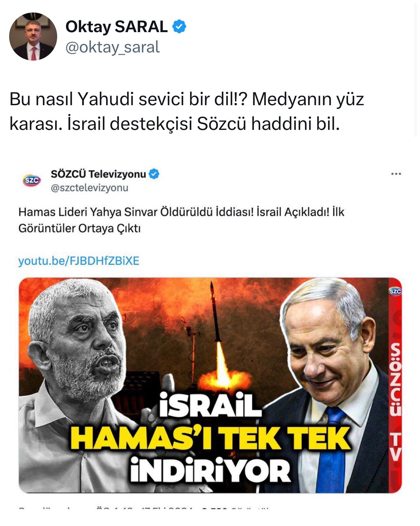Click the @szctelevizyonu handle
The height and width of the screenshot is (526, 420).
tap(90, 188)
